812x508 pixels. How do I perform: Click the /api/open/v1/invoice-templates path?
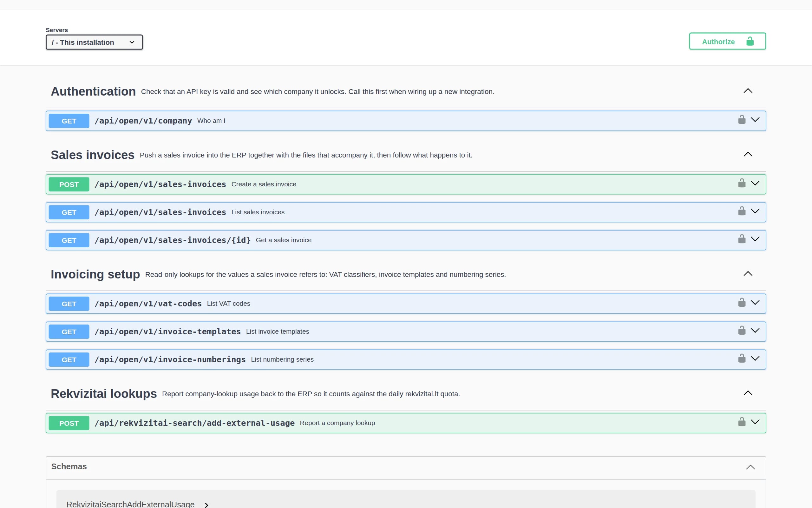point(167,331)
